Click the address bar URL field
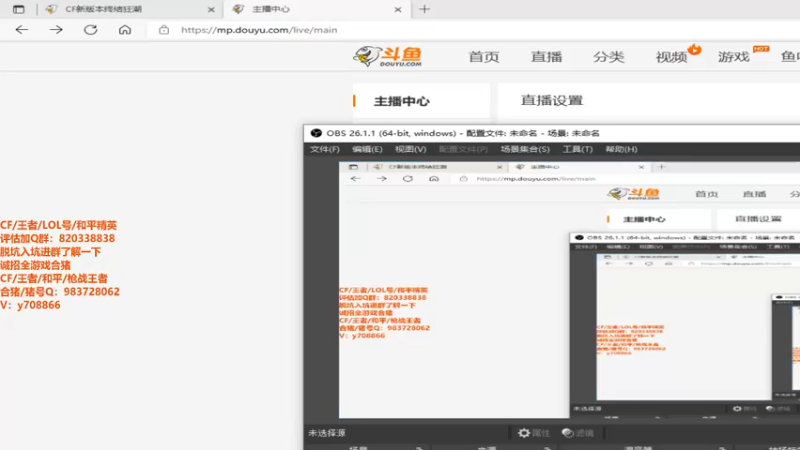 (x=474, y=30)
